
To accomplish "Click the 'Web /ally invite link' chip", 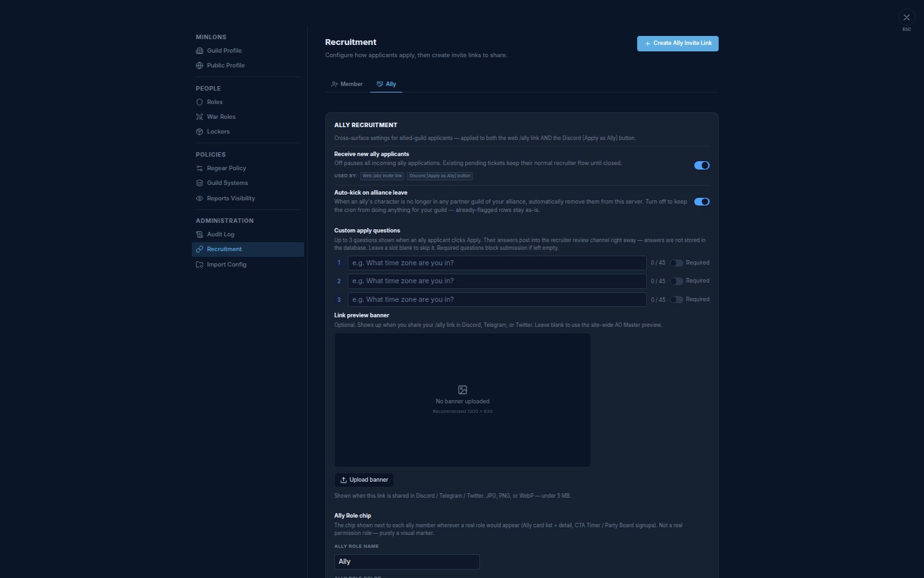I will (x=382, y=176).
